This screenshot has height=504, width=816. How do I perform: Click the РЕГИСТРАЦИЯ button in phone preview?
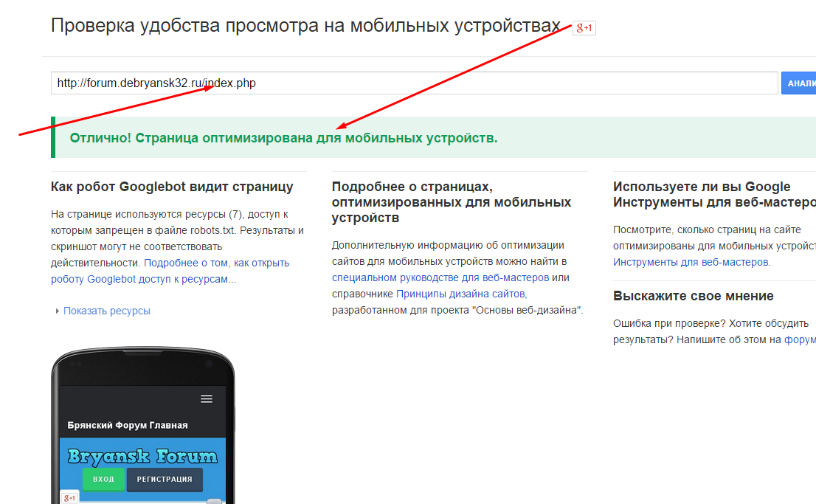pyautogui.click(x=165, y=479)
